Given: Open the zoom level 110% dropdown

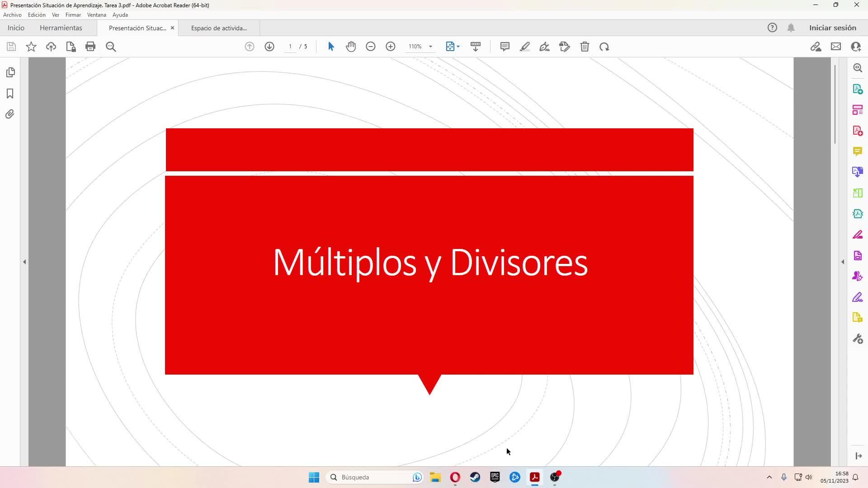Looking at the screenshot, I should tap(430, 47).
